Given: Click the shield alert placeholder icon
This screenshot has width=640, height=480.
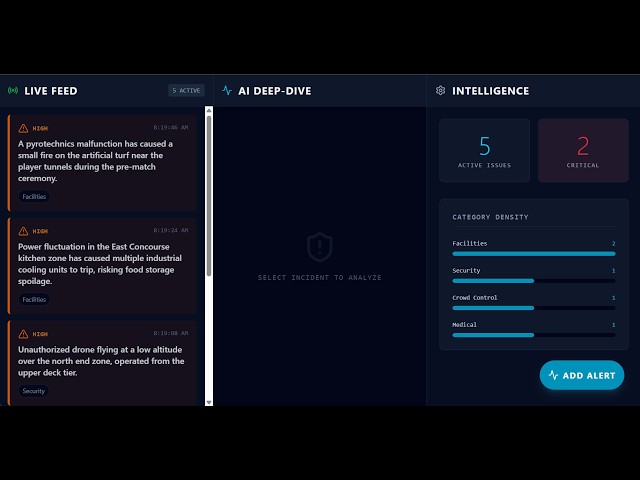Looking at the screenshot, I should point(320,247).
